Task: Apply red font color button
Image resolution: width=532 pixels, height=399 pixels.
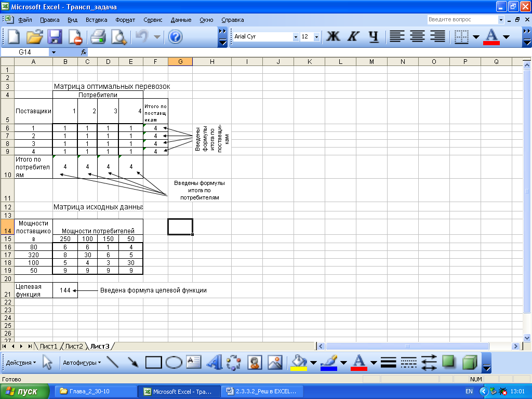Action: [x=491, y=37]
